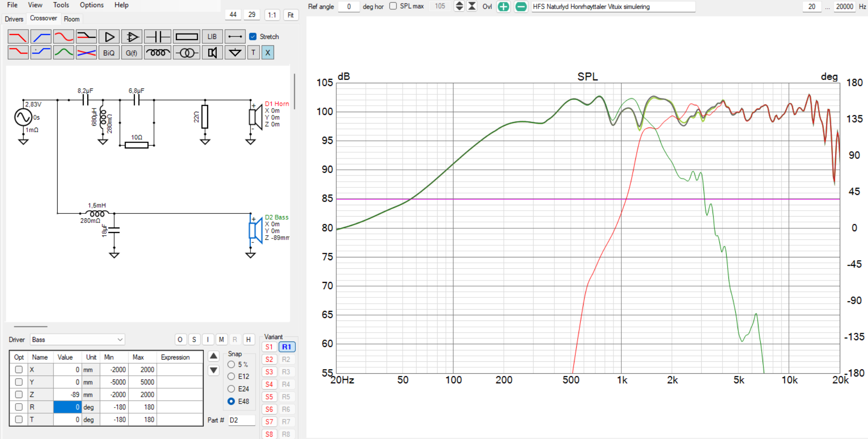The image size is (868, 439).
Task: Enable the SPL max checkbox
Action: coord(393,6)
